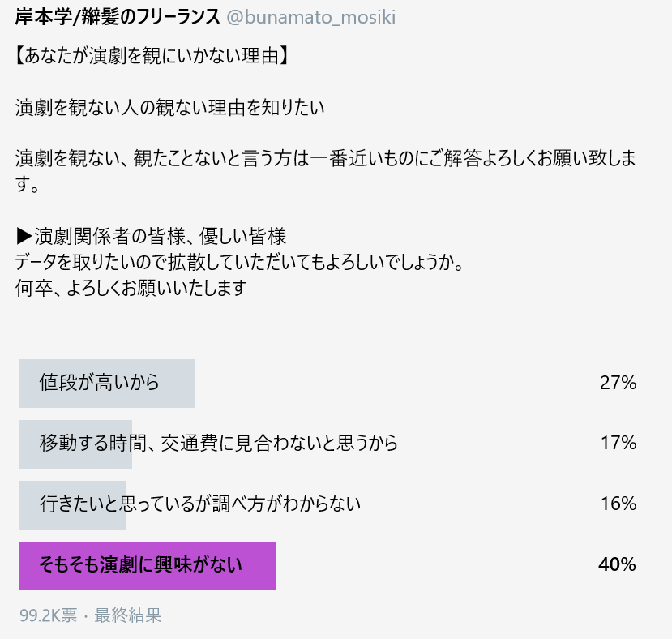672x639 pixels.
Task: Click the 17% poll percentage
Action: click(618, 443)
